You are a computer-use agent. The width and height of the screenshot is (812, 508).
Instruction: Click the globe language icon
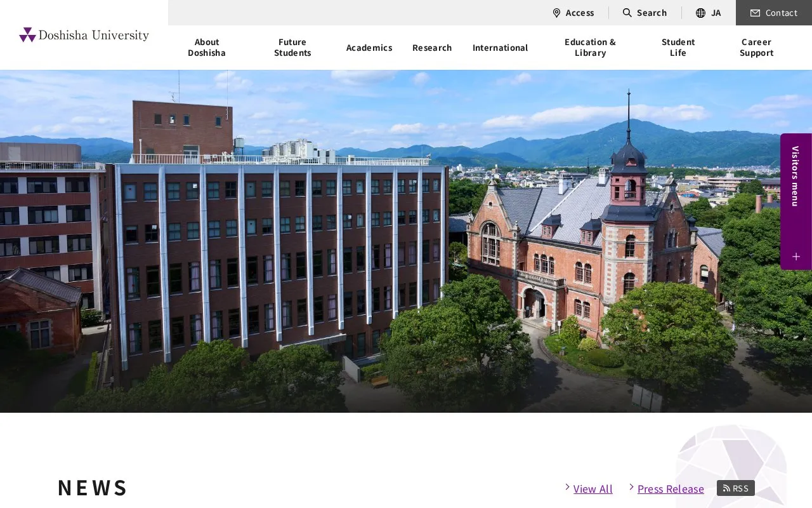[x=700, y=13]
